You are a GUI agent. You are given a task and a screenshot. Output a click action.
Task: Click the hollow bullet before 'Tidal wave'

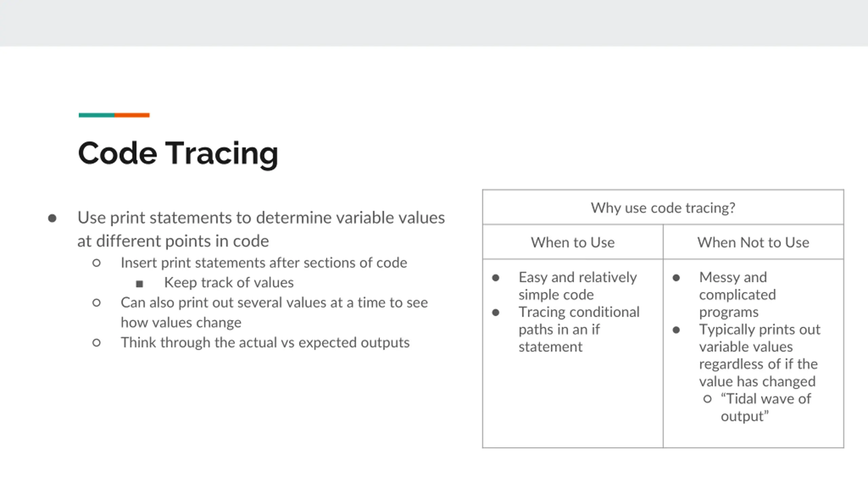(x=707, y=399)
